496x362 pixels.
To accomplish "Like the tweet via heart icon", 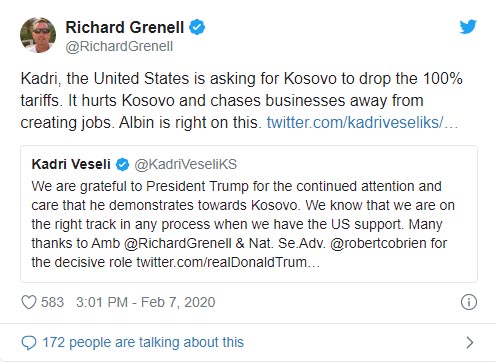I will 29,302.
